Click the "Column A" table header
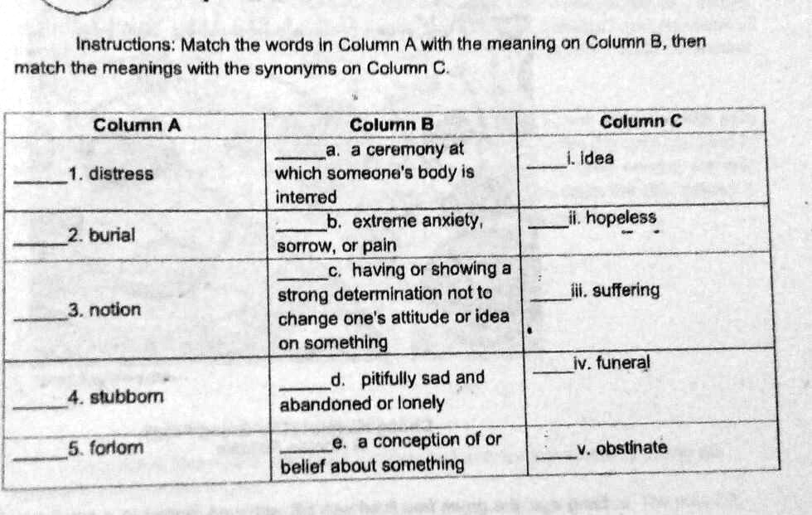This screenshot has height=515, width=812. (137, 126)
